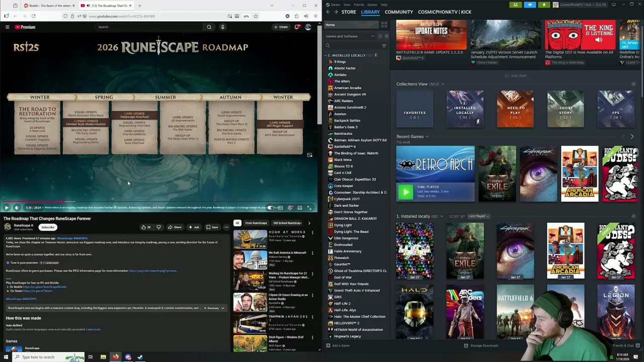Open options for 'HIGH AT WORK3' video
This screenshot has height=362, width=644.
point(312,232)
